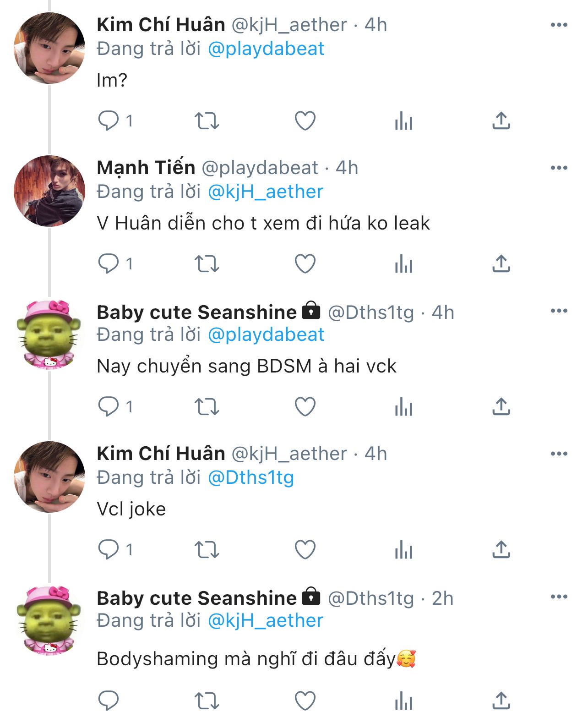Screen dimensions: 588x723
Task: Open Baby cute Seanshine avatar on BDSM tweet
Action: 49,334
